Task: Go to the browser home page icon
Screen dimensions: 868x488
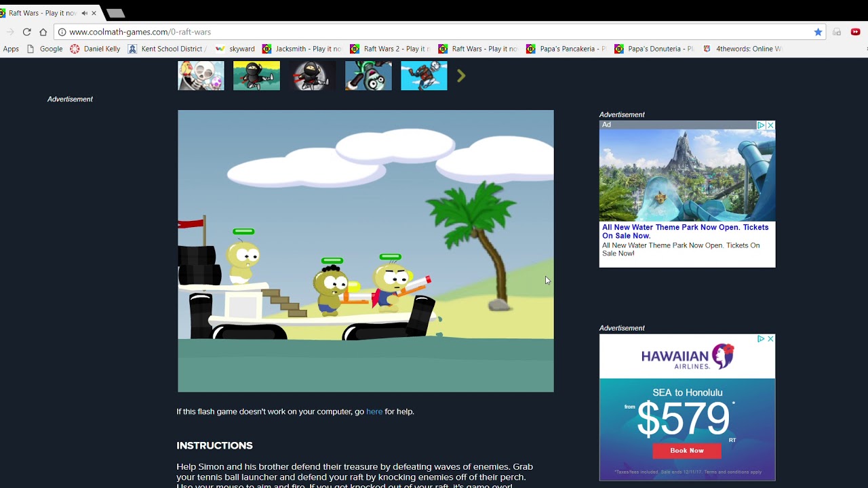Action: pos(43,32)
